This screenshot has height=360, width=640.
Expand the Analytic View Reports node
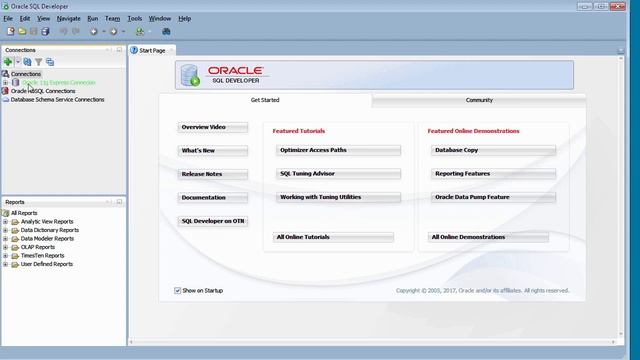tap(5, 222)
